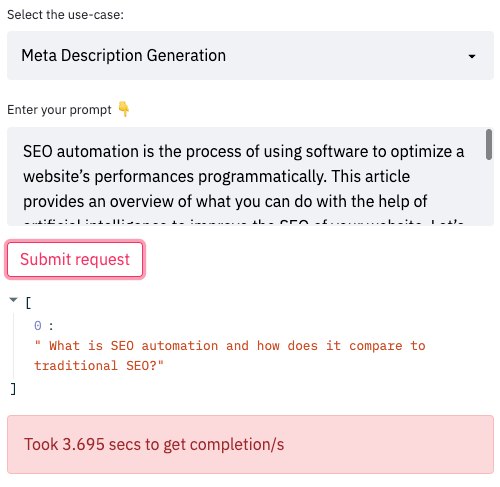
Task: Click the pointing-down hand emoji
Action: 124,109
